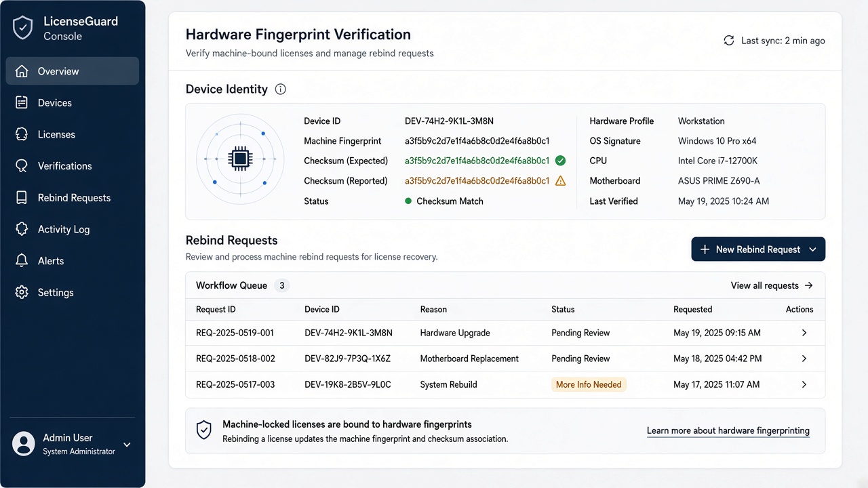
Task: Open Learn more about hardware fingerprinting
Action: (728, 430)
